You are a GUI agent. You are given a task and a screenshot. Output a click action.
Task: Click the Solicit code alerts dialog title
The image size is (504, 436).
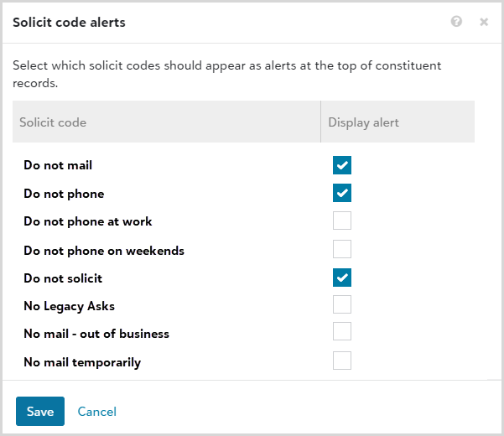tap(69, 23)
